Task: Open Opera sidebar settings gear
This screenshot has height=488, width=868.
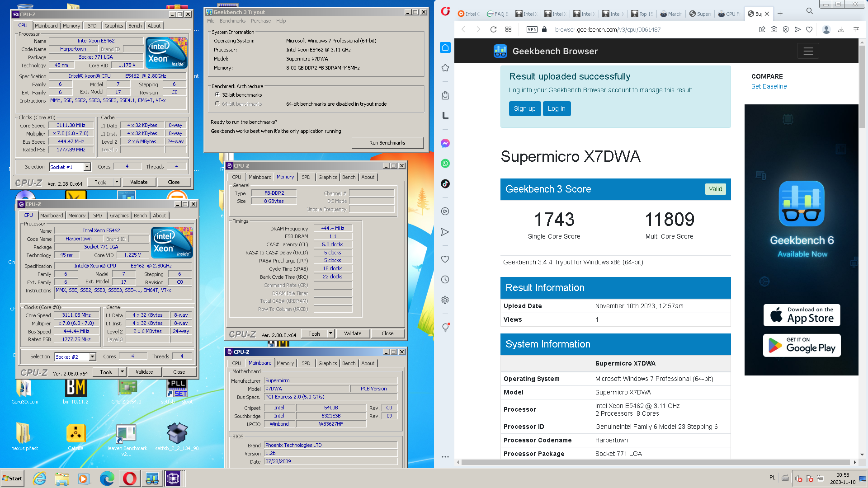Action: point(445,300)
